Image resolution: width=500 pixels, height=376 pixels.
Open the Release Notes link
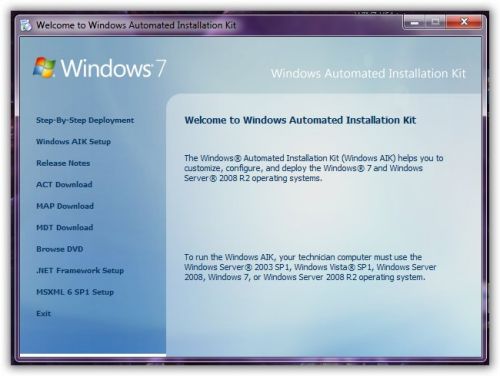63,163
